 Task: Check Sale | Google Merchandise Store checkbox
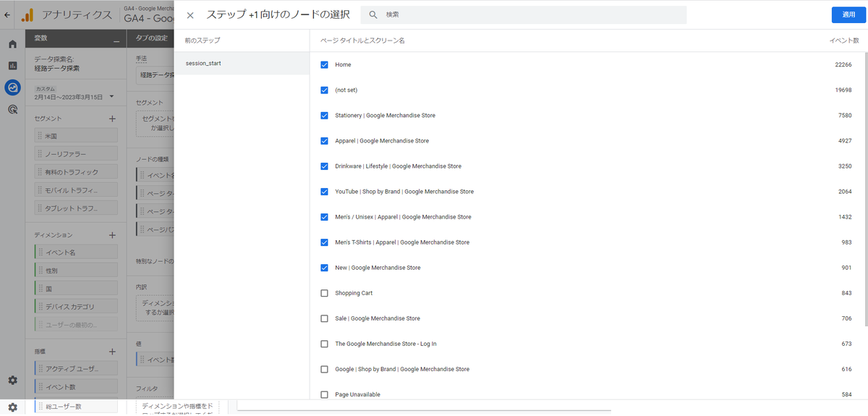click(x=324, y=318)
